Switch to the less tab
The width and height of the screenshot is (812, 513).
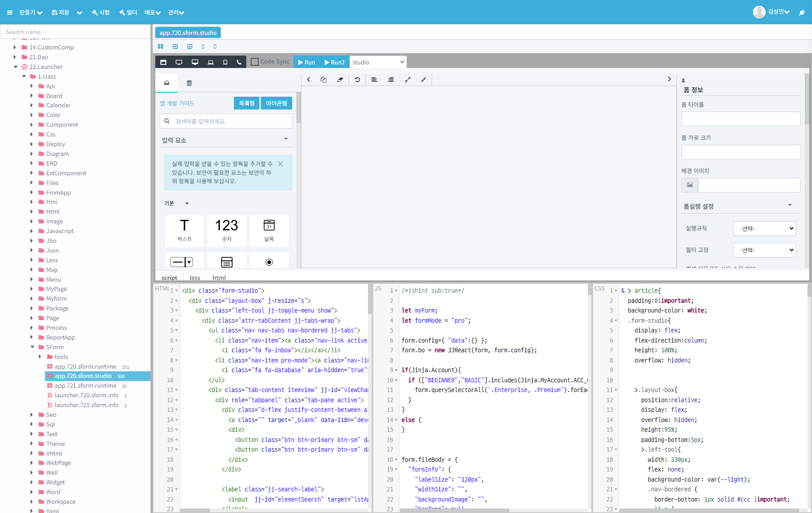click(x=195, y=278)
